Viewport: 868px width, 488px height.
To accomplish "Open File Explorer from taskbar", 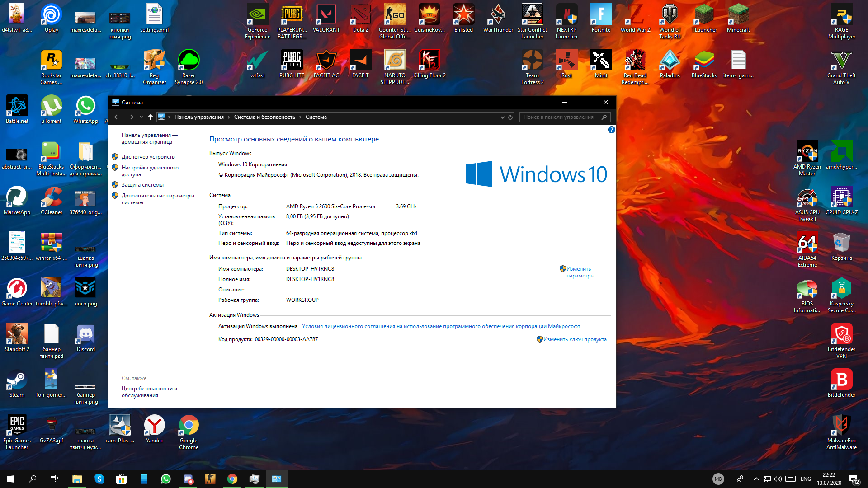I will (x=77, y=479).
